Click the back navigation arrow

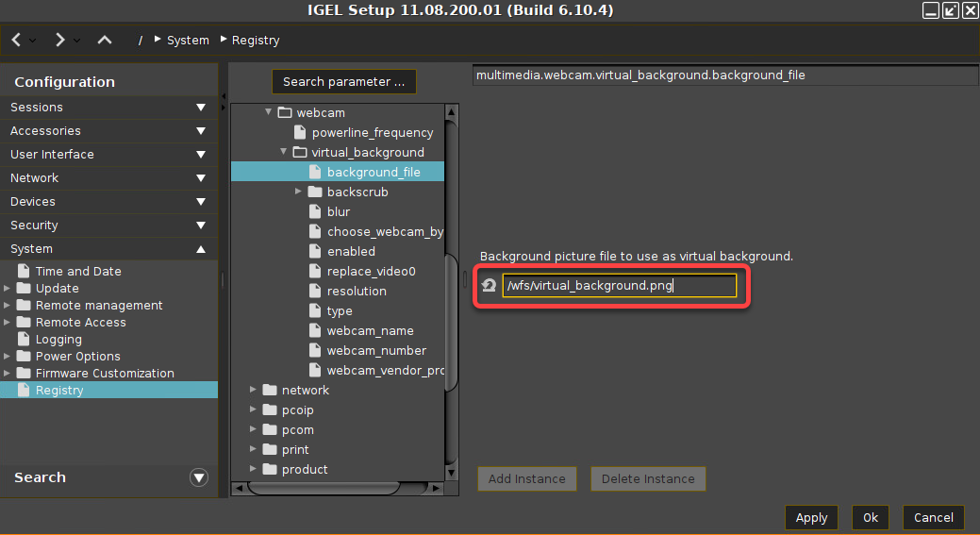coord(17,41)
